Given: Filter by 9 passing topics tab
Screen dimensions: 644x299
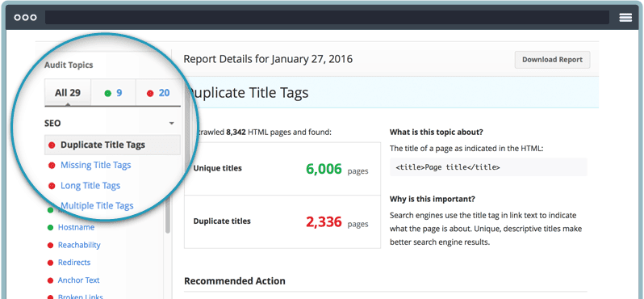Looking at the screenshot, I should click(x=113, y=93).
